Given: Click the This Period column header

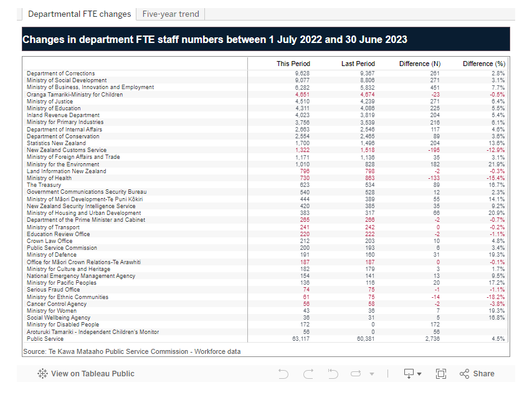Looking at the screenshot, I should [293, 64].
